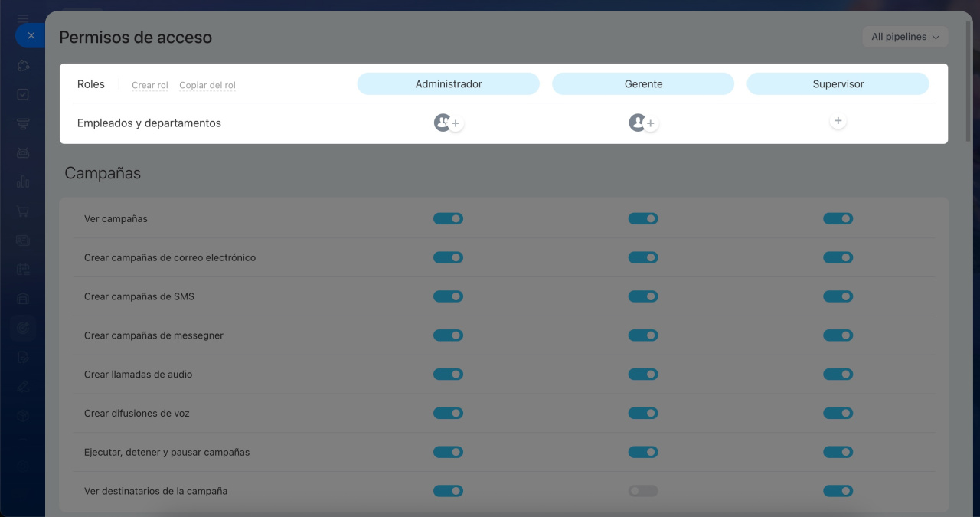The image size is (980, 517).
Task: Click the Permisos de acceso title
Action: pyautogui.click(x=136, y=37)
